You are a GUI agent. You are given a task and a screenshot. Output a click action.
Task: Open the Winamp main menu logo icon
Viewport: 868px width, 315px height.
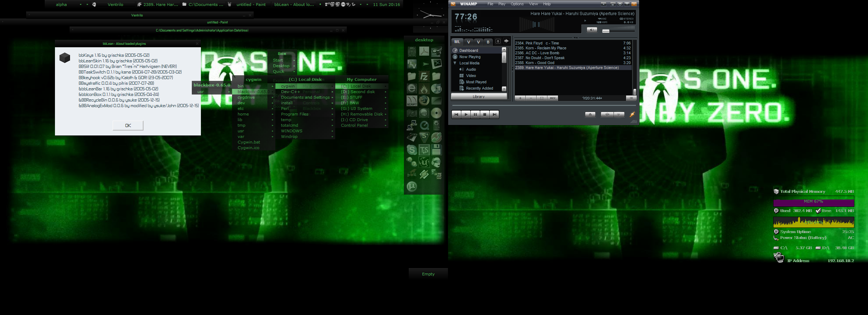tap(453, 4)
